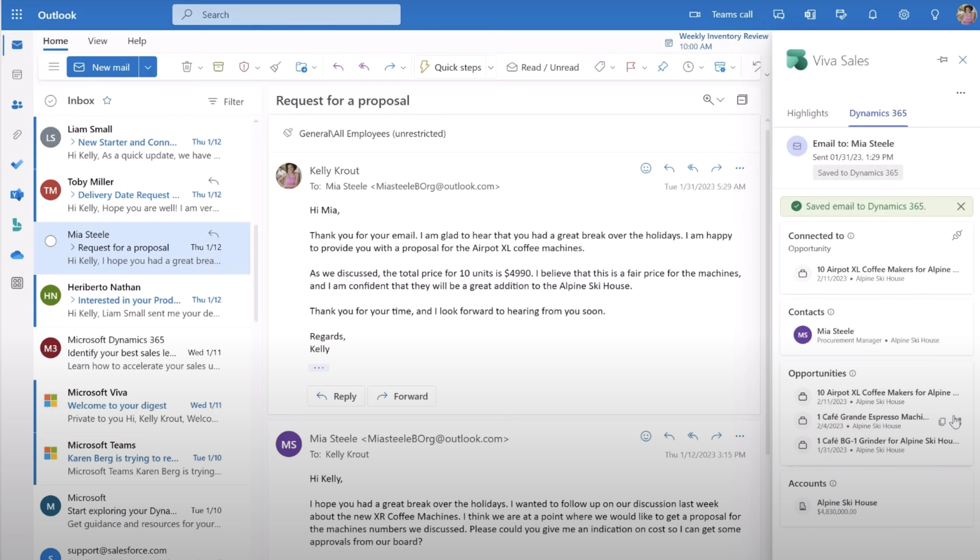Click the Report shield icon
This screenshot has height=560, width=980.
pos(244,67)
